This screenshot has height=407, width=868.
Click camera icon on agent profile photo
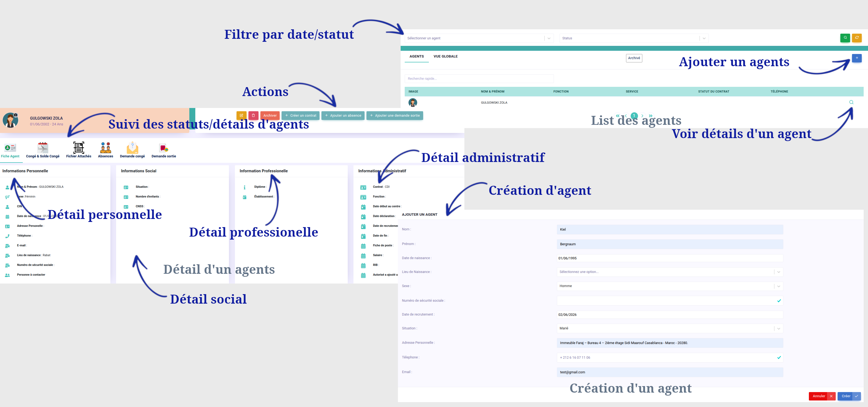[x=15, y=115]
